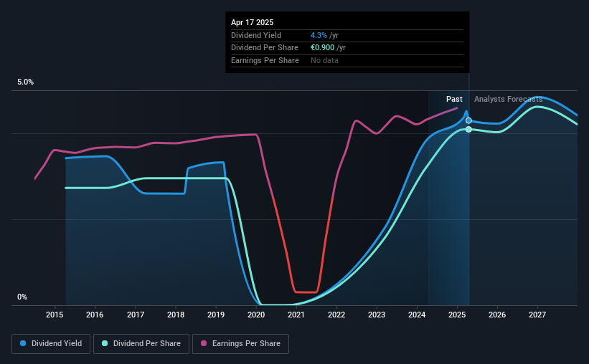589x364 pixels.
Task: Click the 'Apr 17 2025' tooltip date
Action: point(252,22)
